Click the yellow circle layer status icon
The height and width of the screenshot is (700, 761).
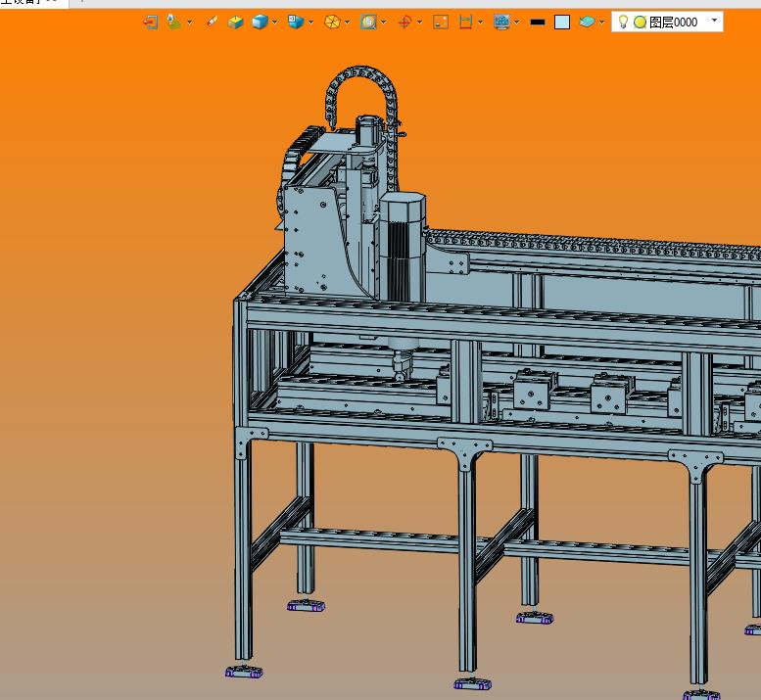[x=641, y=23]
